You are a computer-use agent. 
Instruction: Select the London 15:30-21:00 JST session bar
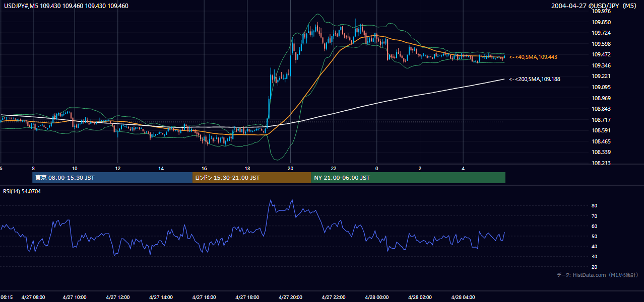(x=251, y=178)
